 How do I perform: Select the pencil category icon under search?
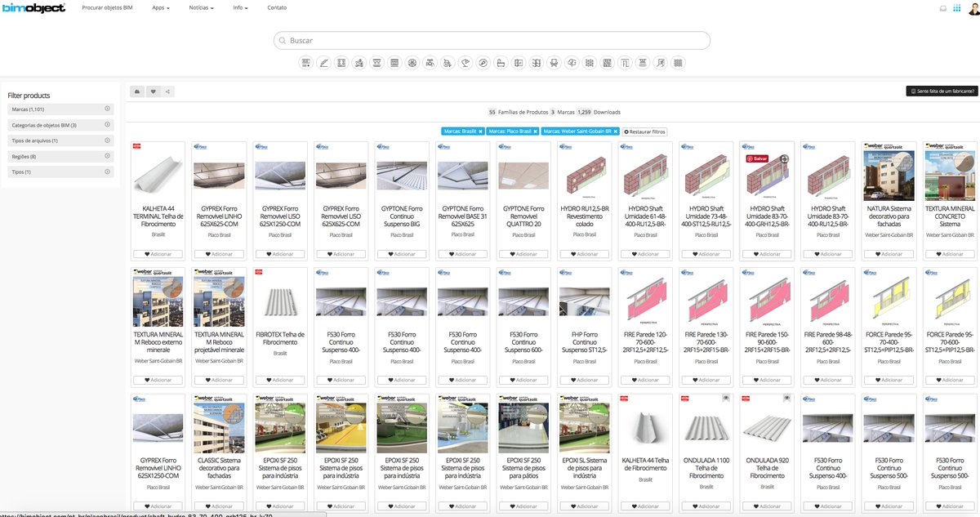324,63
